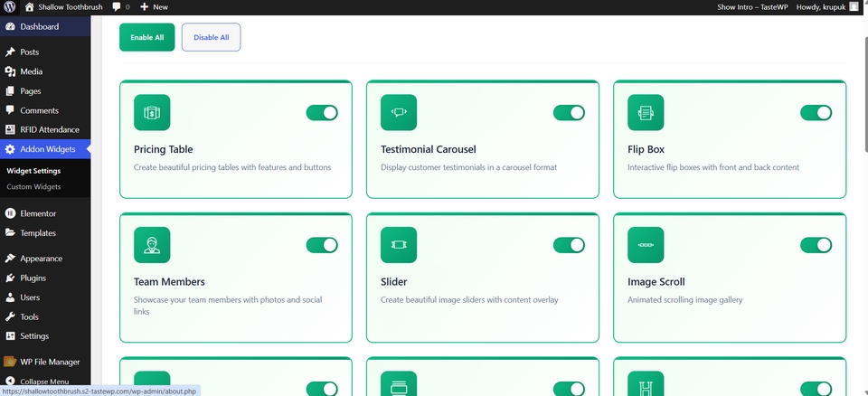Click the Image Scroll widget icon
868x396 pixels.
pyautogui.click(x=646, y=245)
